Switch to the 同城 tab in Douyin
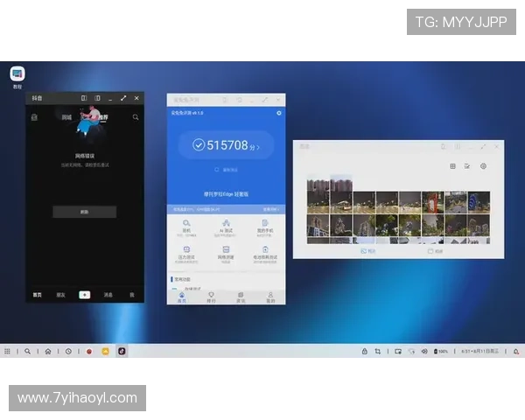Screen dimensions: 525x420 (66, 117)
